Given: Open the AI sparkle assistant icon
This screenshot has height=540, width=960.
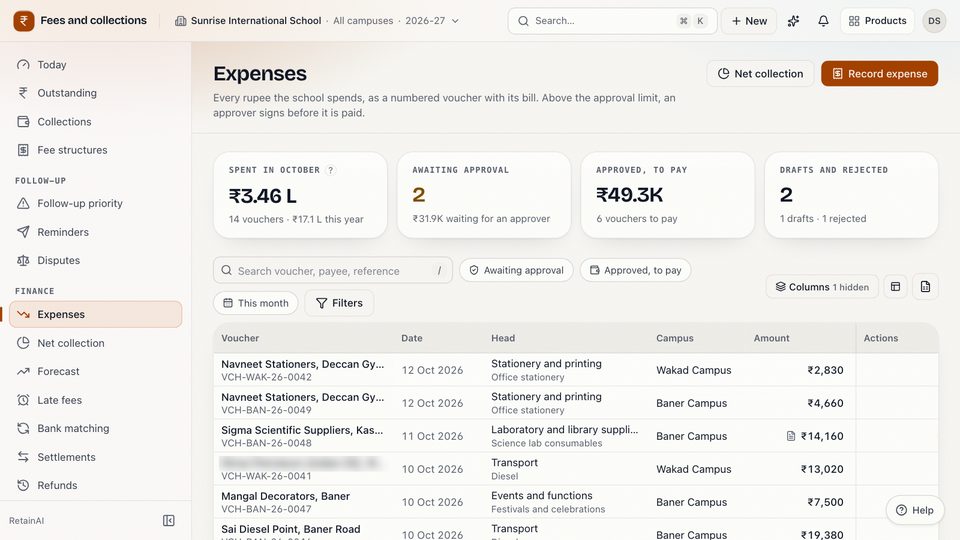Looking at the screenshot, I should click(x=793, y=21).
